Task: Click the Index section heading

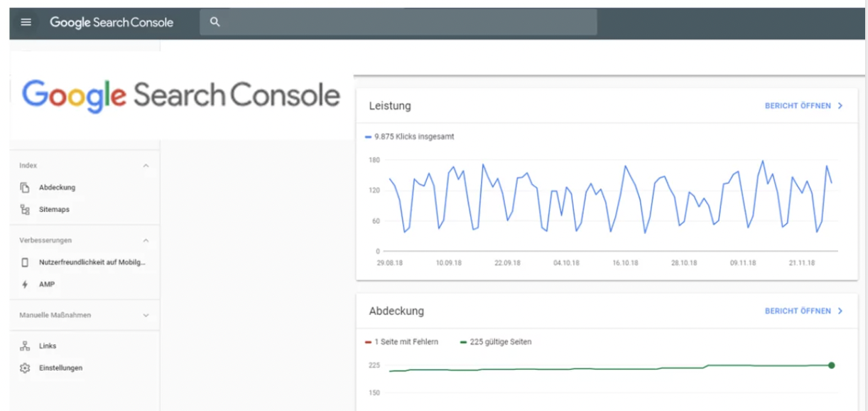Action: click(x=28, y=165)
